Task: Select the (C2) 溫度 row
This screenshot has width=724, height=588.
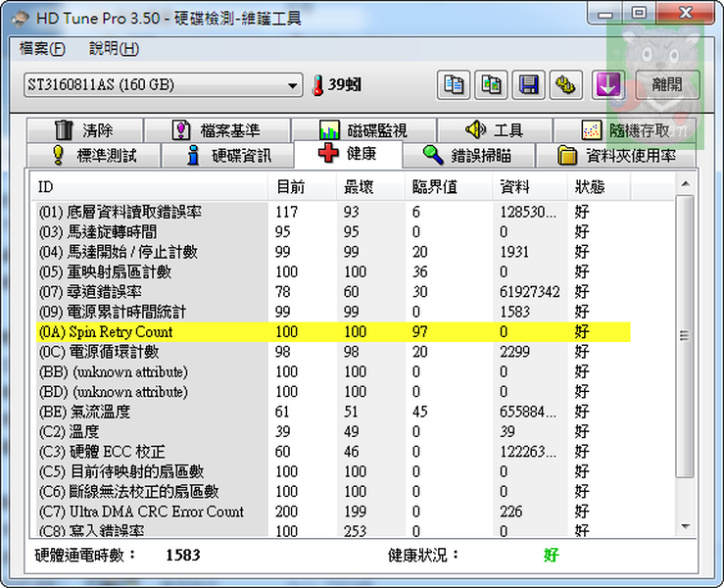Action: (333, 432)
